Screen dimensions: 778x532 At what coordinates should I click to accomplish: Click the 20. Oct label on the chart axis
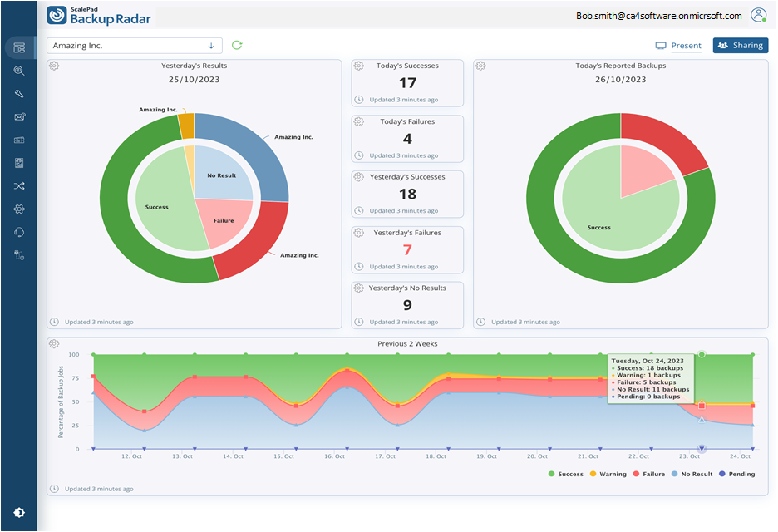(537, 456)
